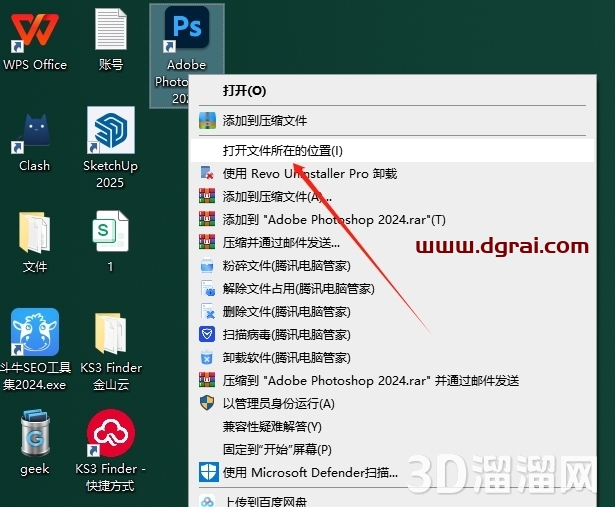Click the admin shield icon beside 以管理员身份运行
Viewport: 615px width, 507px height.
click(x=207, y=403)
